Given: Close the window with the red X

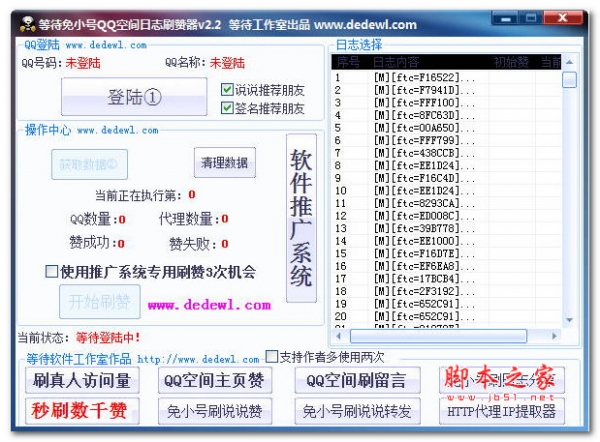Looking at the screenshot, I should point(562,18).
